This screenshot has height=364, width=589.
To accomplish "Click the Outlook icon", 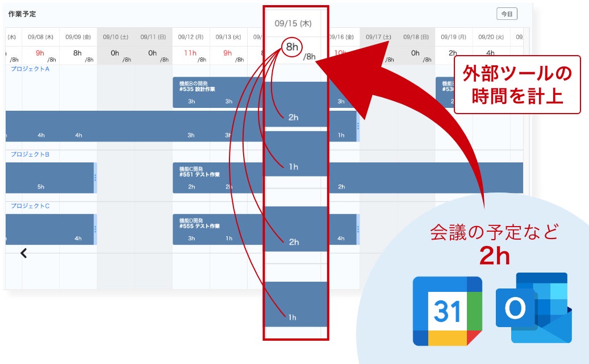I will pos(534,308).
